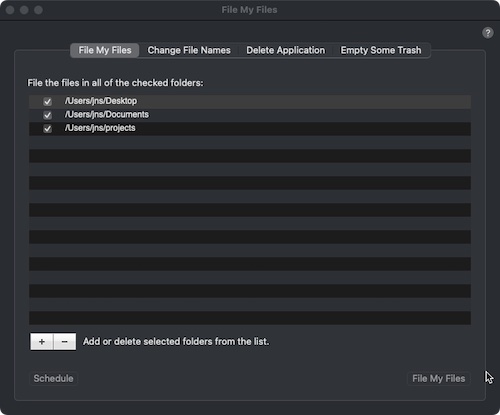Screen dimensions: 500x415
Task: Select the /Users/jns/Documents path text
Action: [x=107, y=114]
